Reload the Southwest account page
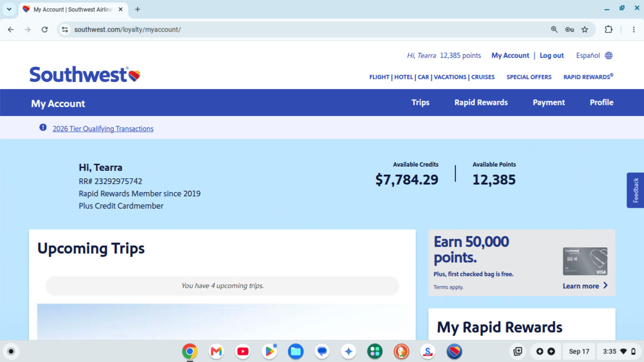This screenshot has width=644, height=362. pos(44,29)
